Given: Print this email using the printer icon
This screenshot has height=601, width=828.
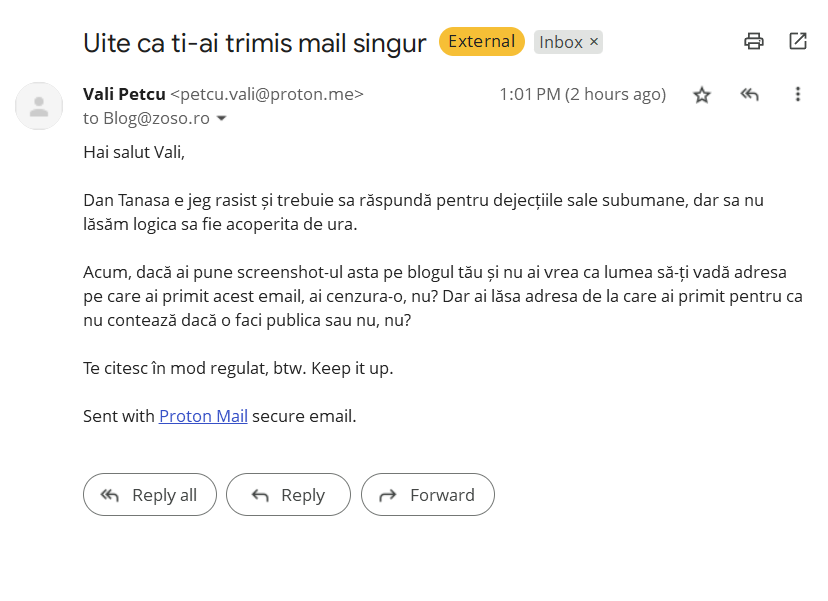Looking at the screenshot, I should pyautogui.click(x=754, y=41).
